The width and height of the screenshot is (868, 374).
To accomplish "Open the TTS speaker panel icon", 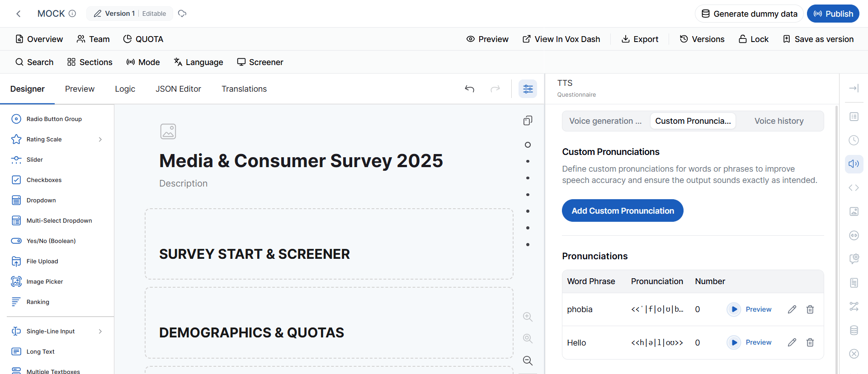I will point(854,164).
